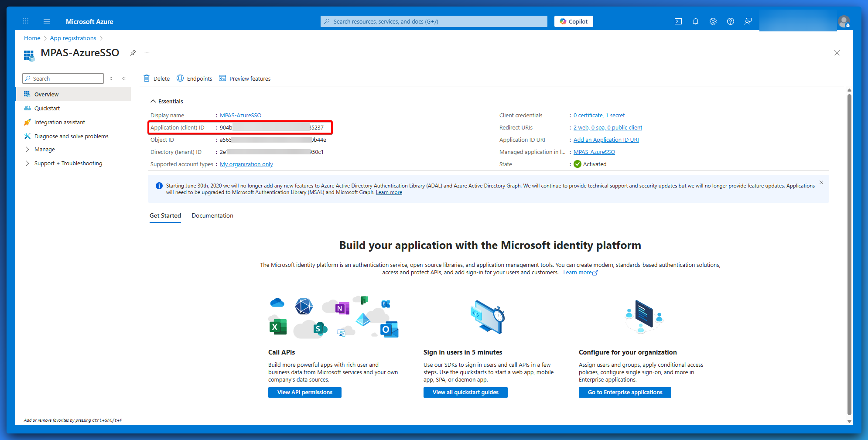This screenshot has height=440, width=868.
Task: Pin MPAS-AzureSSO to dashboard
Action: point(133,53)
